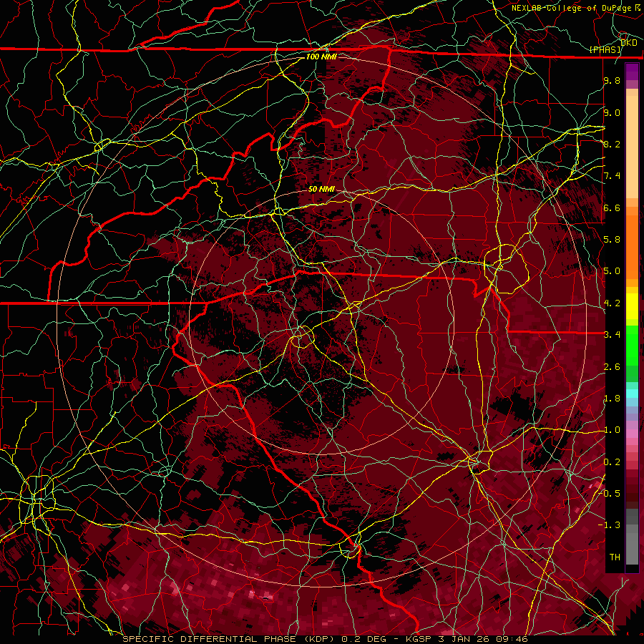Click the 50 NMI range ring label
Viewport: 644px width, 644px height.
321,189
